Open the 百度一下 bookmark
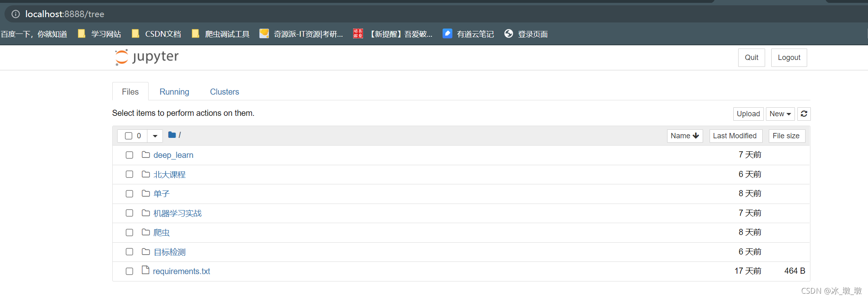The height and width of the screenshot is (299, 868). click(34, 34)
